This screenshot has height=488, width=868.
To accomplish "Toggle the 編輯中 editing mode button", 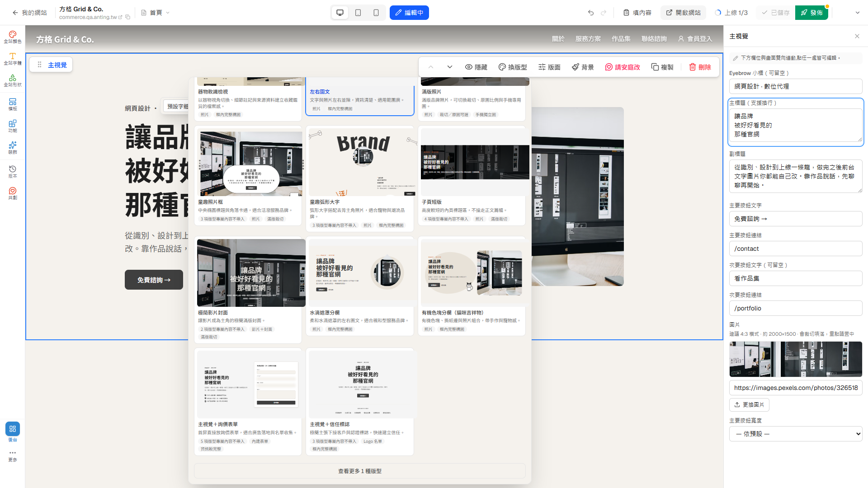I will [409, 13].
